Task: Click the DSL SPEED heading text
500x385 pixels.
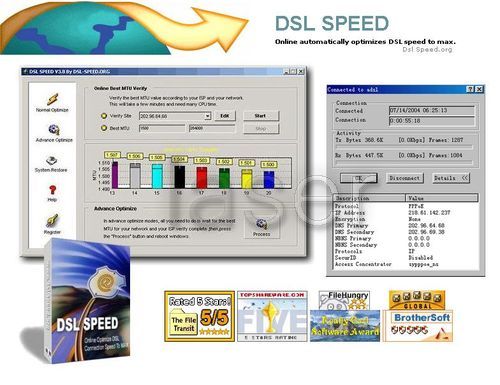Action: pyautogui.click(x=332, y=24)
